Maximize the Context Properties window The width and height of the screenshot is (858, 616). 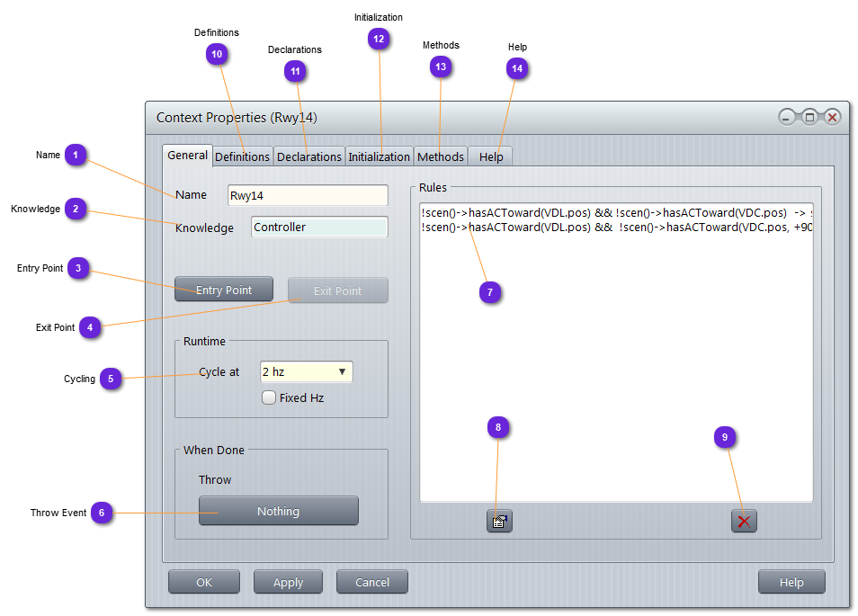click(809, 118)
